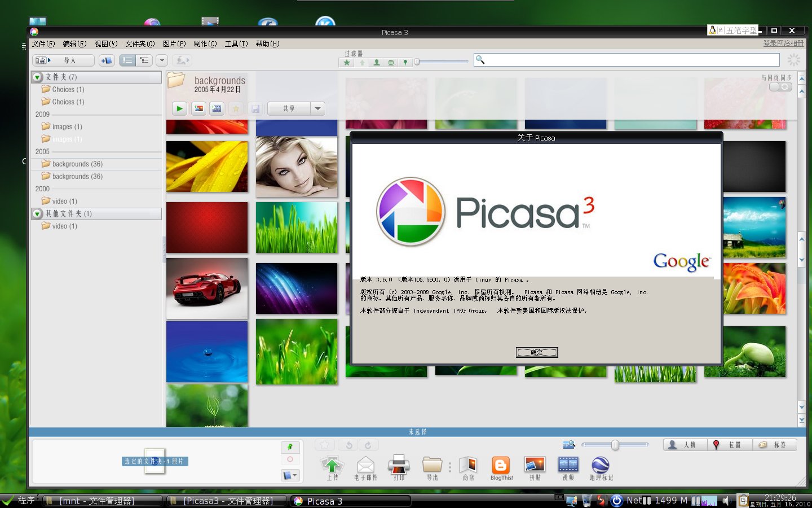Click the BlogThis! icon
The image size is (812, 508).
click(501, 465)
